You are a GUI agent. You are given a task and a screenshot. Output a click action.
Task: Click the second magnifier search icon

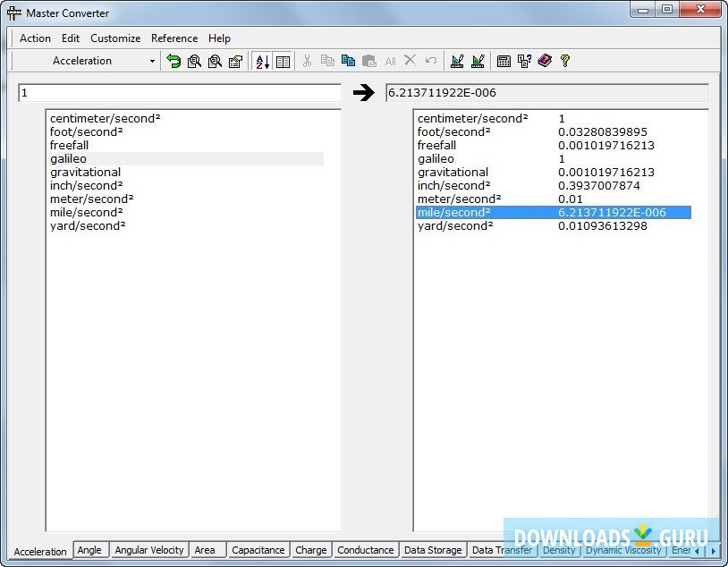pyautogui.click(x=215, y=61)
